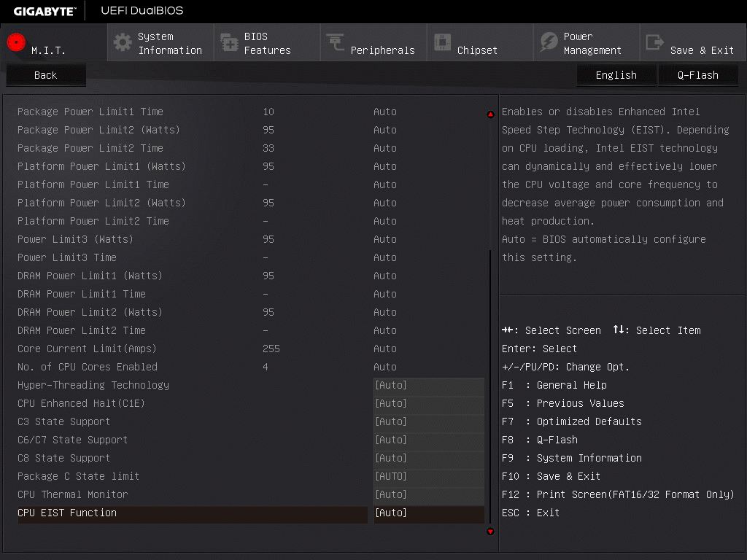The width and height of the screenshot is (747, 560).
Task: Click the Package Power Limit1 Time value 10
Action: pos(268,112)
